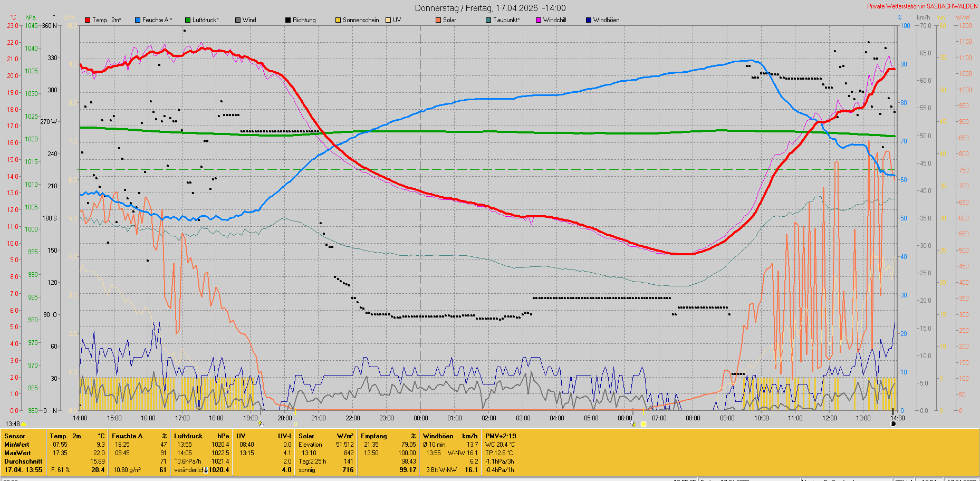Select the Luftdruck hPa column header
The image size is (980, 481).
[x=201, y=436]
